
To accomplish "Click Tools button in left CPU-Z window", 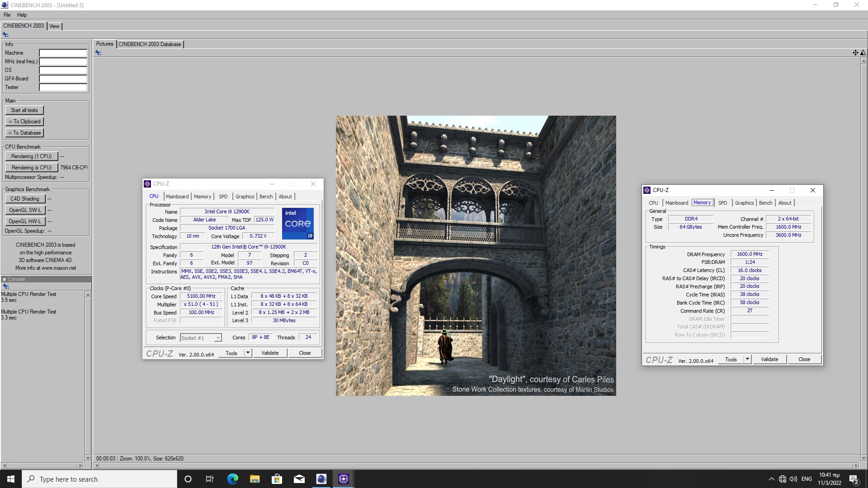I will [231, 353].
